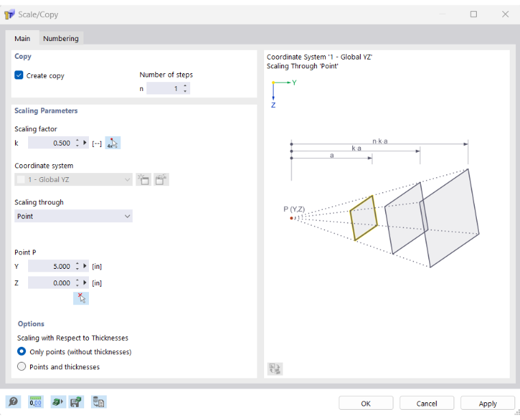Click the P (Y,Z) point label in diagram
Viewport: 520px width, 420px height.
click(294, 209)
